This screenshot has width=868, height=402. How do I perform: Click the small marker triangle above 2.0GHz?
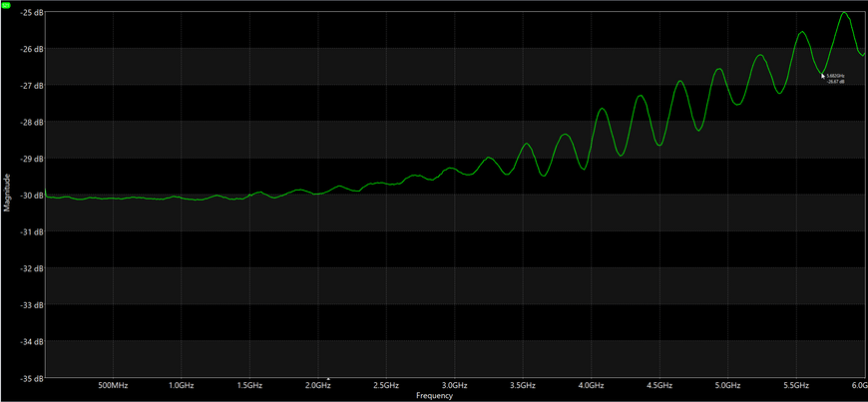(328, 379)
